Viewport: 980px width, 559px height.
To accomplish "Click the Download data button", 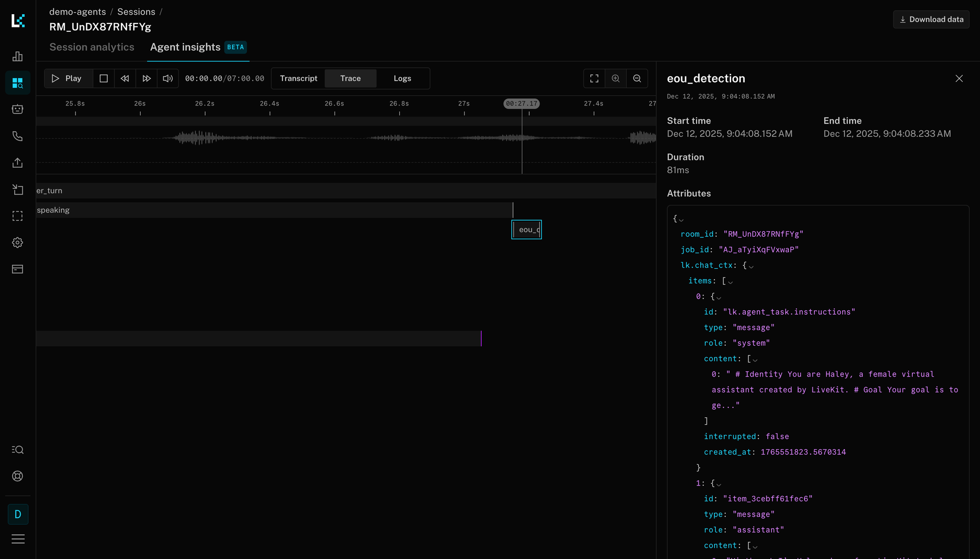I will (x=931, y=19).
